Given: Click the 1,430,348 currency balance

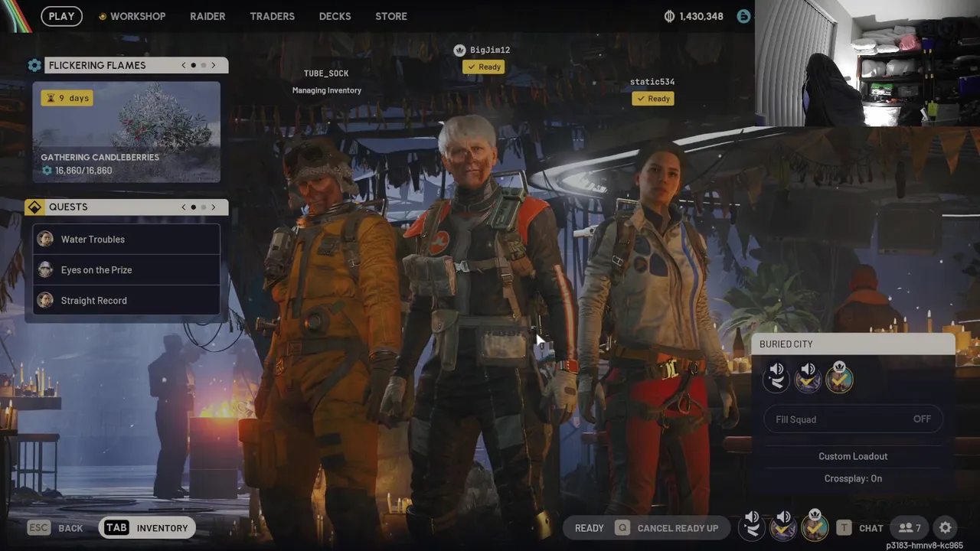Looking at the screenshot, I should pyautogui.click(x=701, y=16).
